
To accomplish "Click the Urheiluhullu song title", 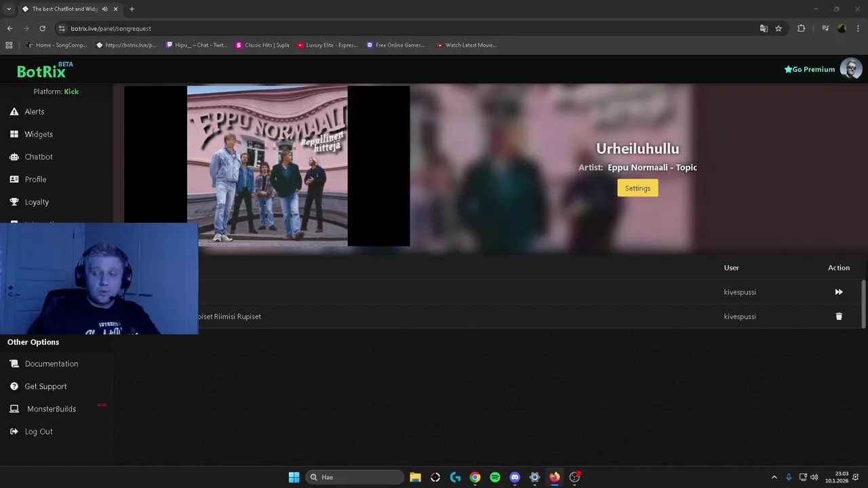I will pos(637,148).
